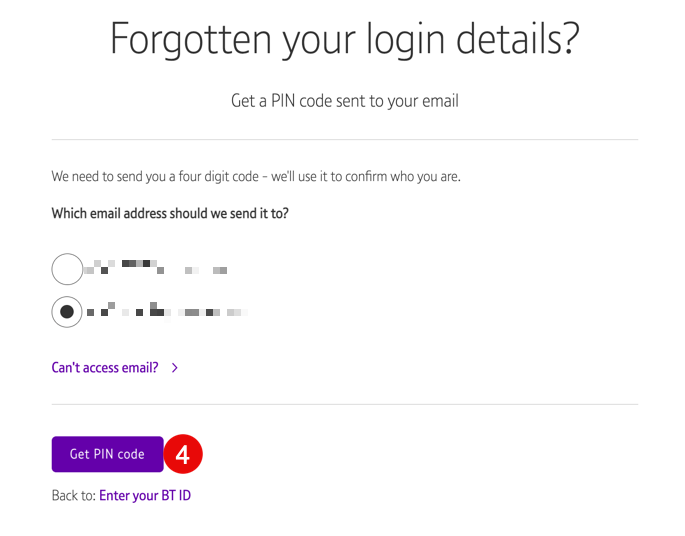Click the question mark ending the main heading

pos(570,38)
